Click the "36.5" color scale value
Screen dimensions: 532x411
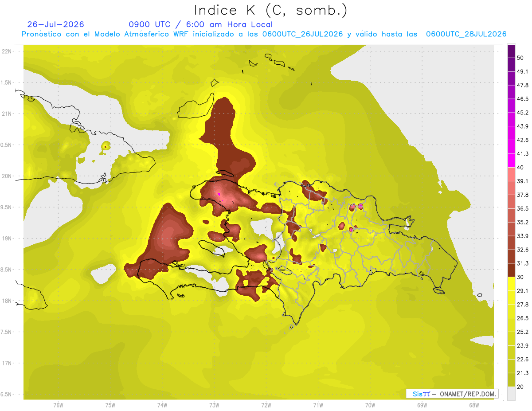(523, 209)
